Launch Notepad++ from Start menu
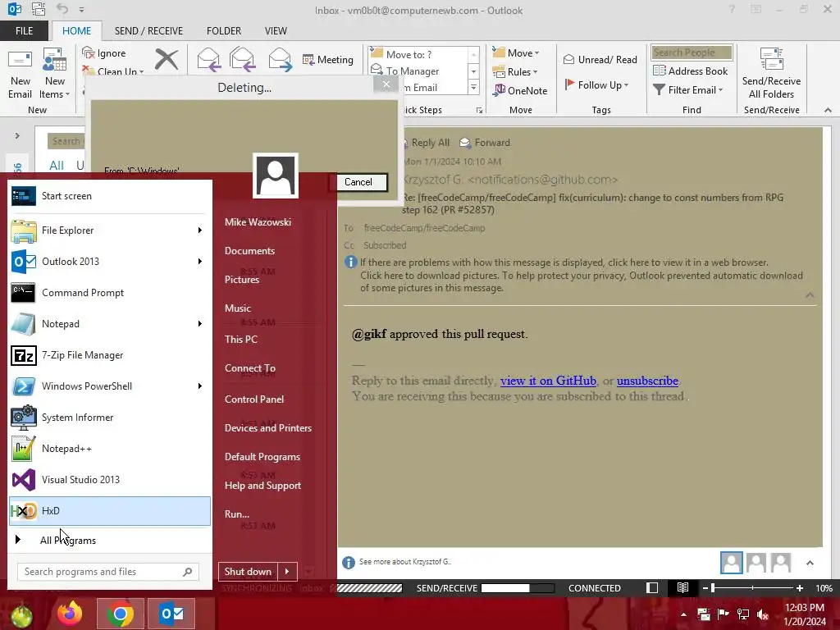840x630 pixels. click(109, 449)
